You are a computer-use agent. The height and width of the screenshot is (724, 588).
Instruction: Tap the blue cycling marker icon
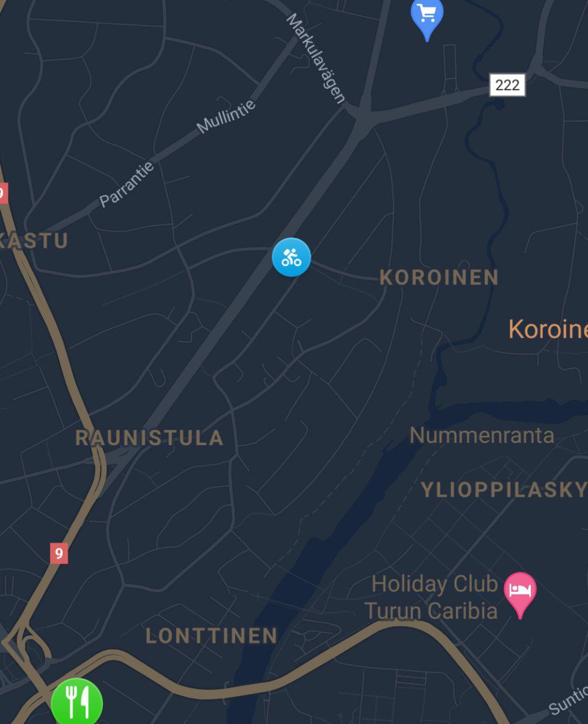[x=291, y=257]
